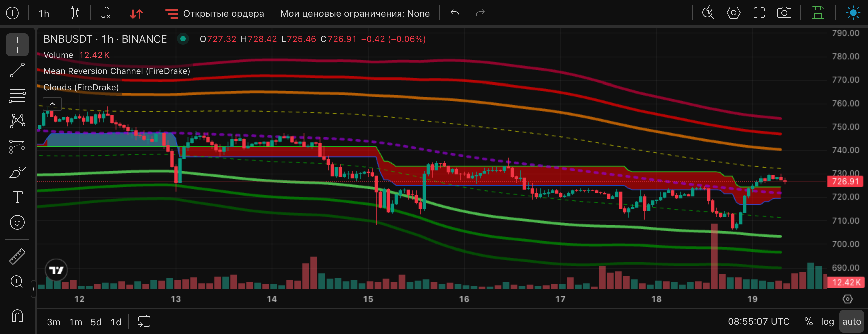Image resolution: width=868 pixels, height=334 pixels.
Task: Open the emoji icons tool
Action: pyautogui.click(x=17, y=222)
